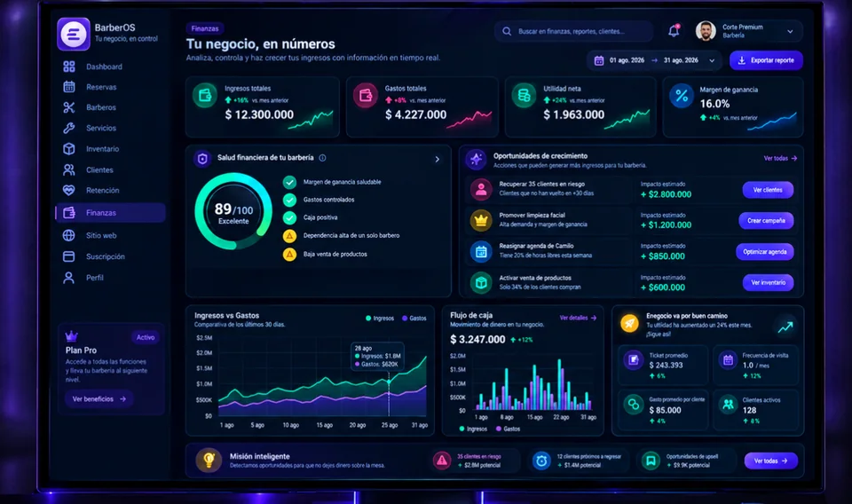The height and width of the screenshot is (504, 852).
Task: Click the rocket icon in negocio card
Action: [630, 324]
